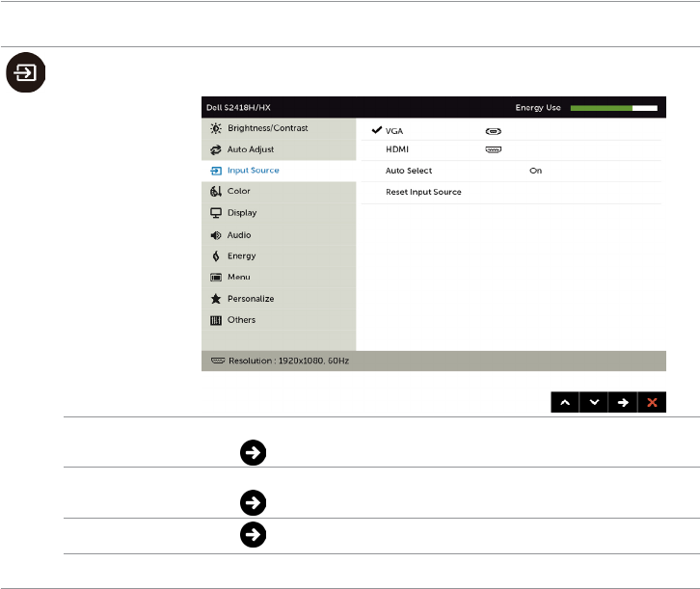The height and width of the screenshot is (589, 700).
Task: Click the HDMI connector icon
Action: point(494,150)
